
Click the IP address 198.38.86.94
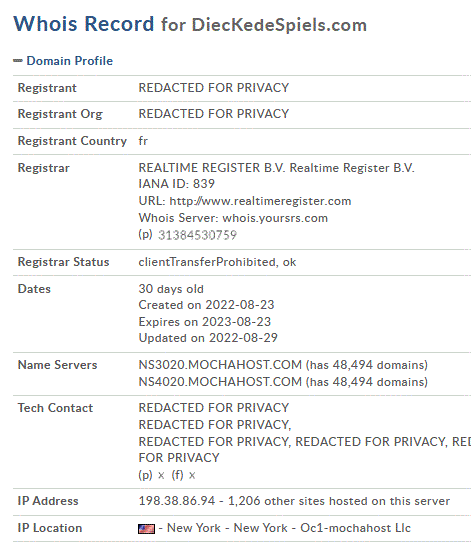click(x=177, y=501)
